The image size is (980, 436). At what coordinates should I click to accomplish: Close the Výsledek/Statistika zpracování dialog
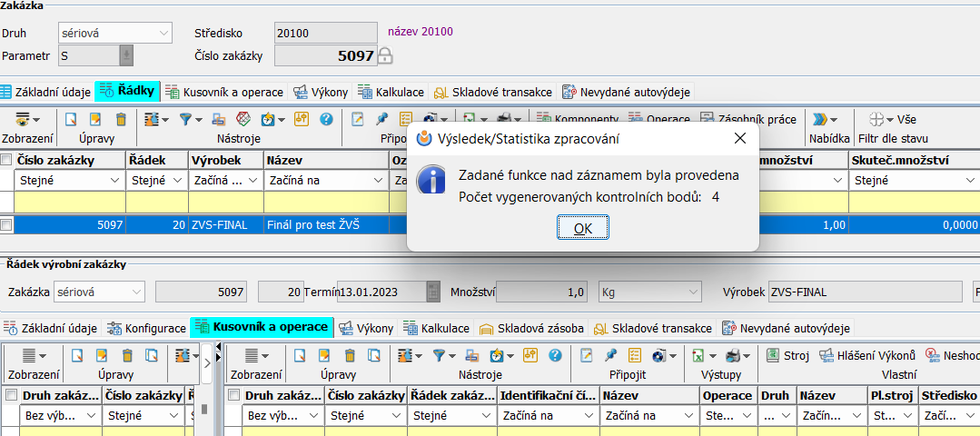tap(740, 138)
